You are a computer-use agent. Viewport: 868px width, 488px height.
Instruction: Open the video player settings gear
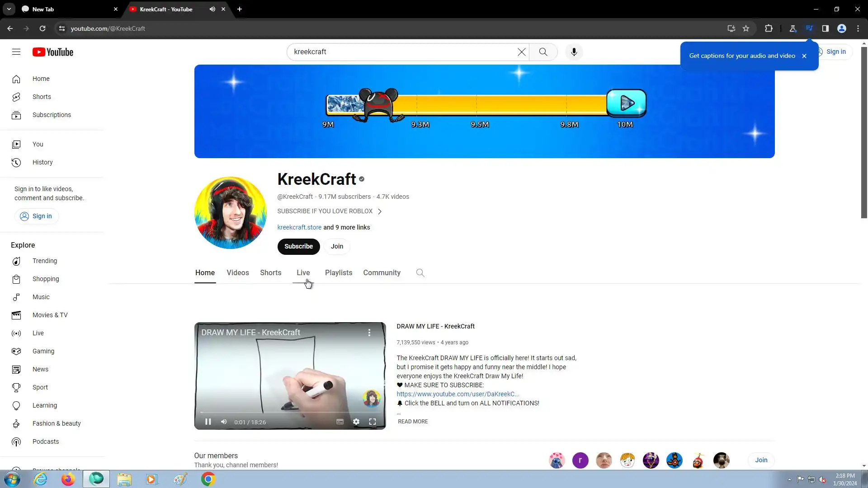coord(356,422)
